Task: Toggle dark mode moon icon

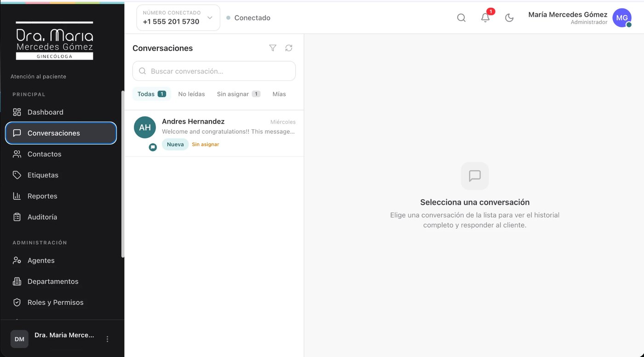Action: [x=509, y=18]
